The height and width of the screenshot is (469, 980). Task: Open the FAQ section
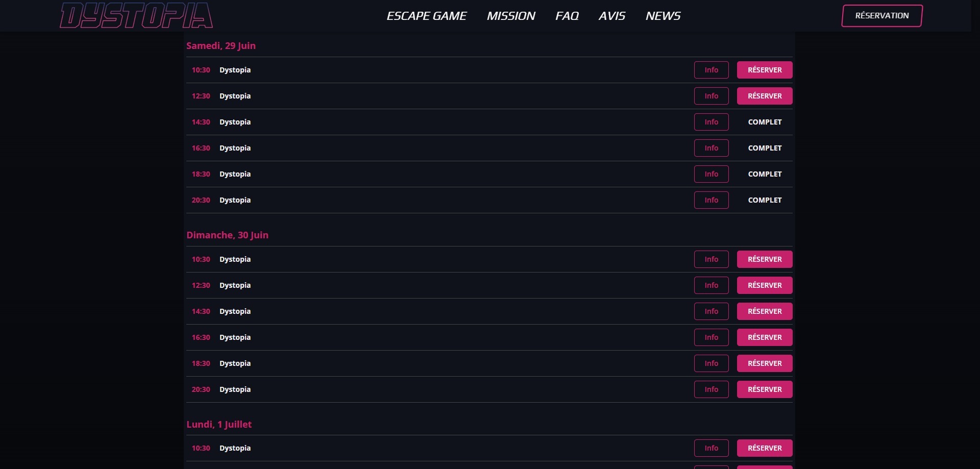coord(567,16)
